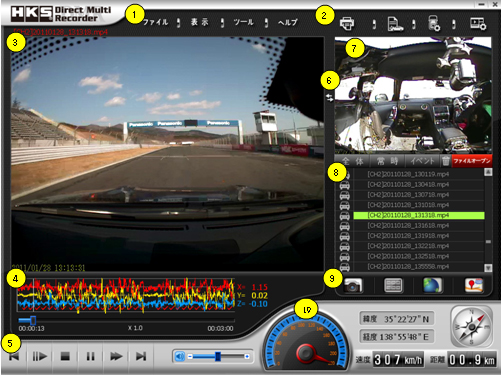Mute audio with the speaker icon
501x375 pixels.
(x=180, y=357)
